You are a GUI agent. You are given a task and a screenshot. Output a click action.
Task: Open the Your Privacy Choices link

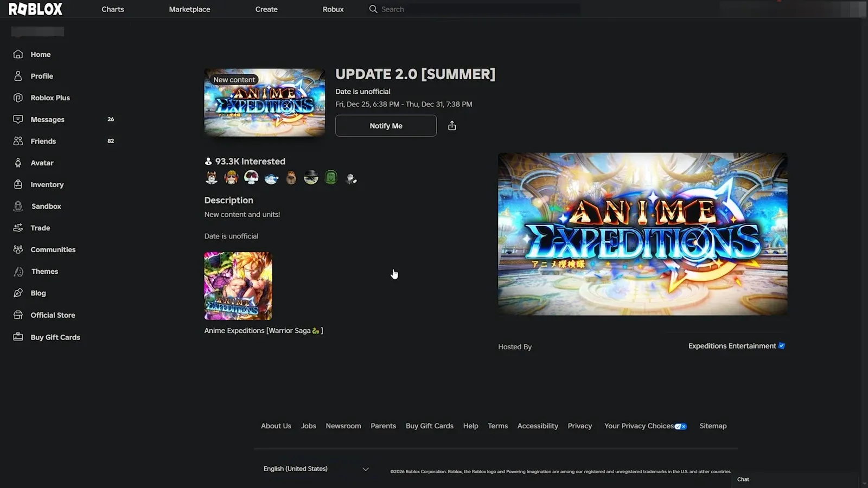click(x=639, y=426)
